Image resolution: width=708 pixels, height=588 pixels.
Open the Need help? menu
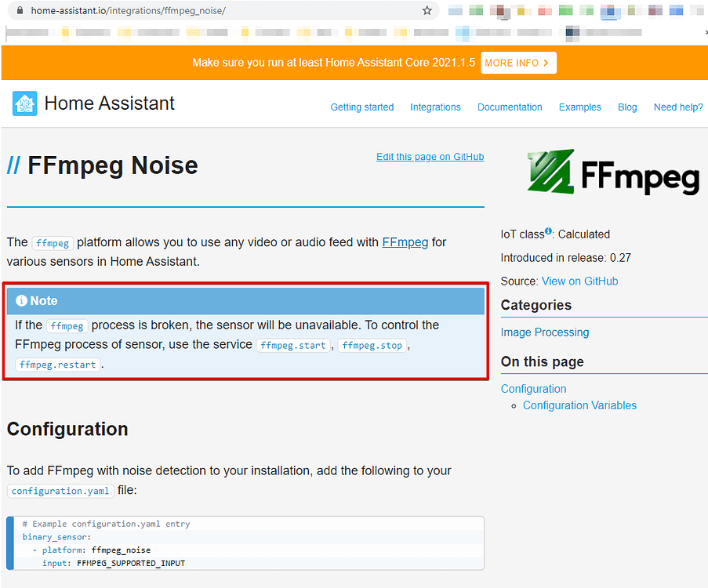pos(678,107)
